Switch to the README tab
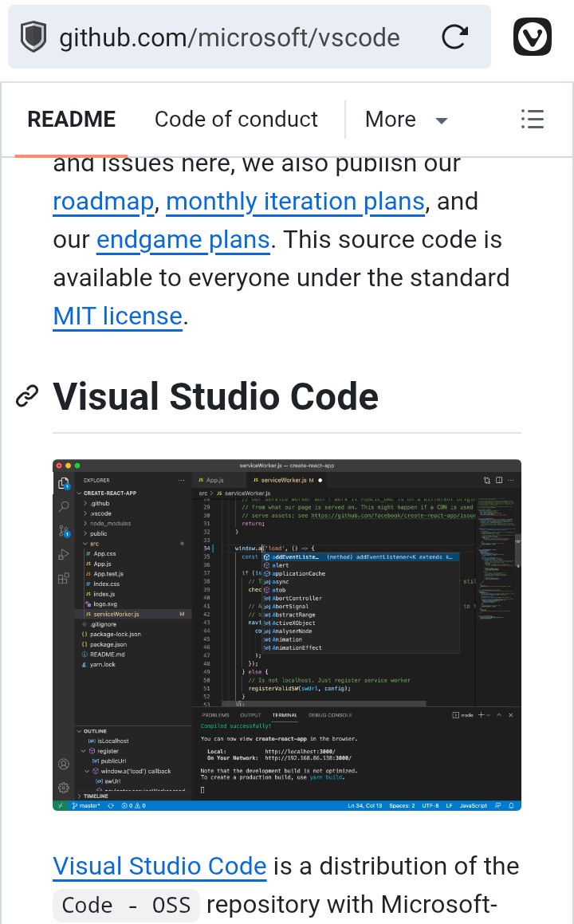This screenshot has height=924, width=574. pyautogui.click(x=72, y=120)
